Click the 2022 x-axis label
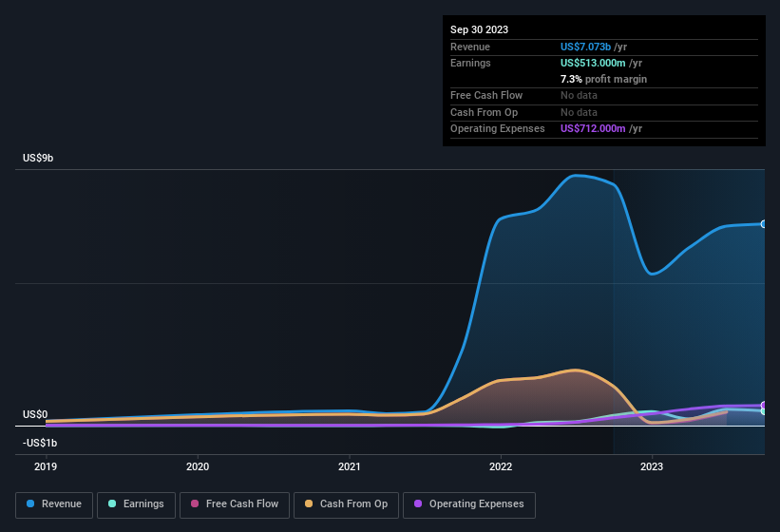Image resolution: width=780 pixels, height=532 pixels. tap(501, 466)
